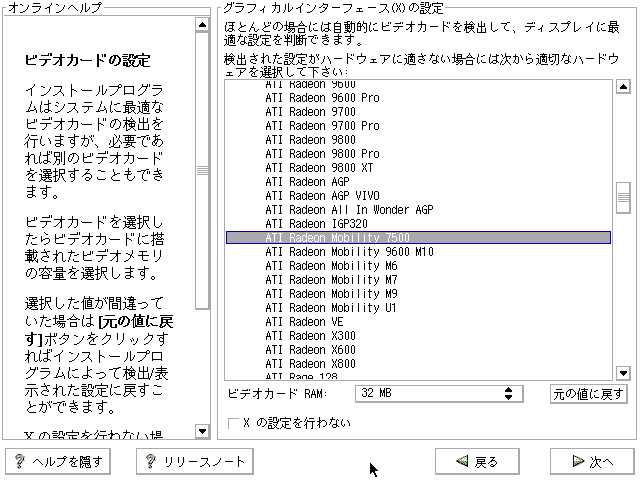
Task: Click the ビデオカード RAM: label
Action: click(278, 393)
